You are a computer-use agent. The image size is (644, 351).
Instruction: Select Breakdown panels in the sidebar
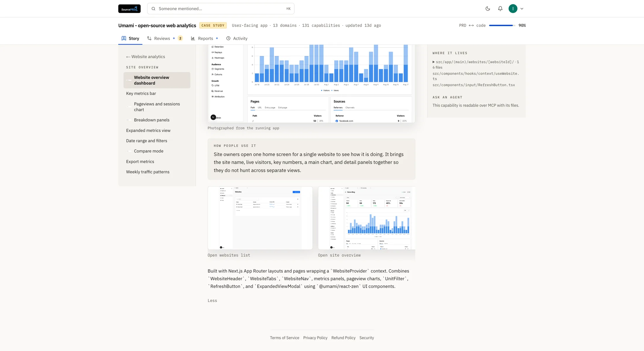[152, 120]
